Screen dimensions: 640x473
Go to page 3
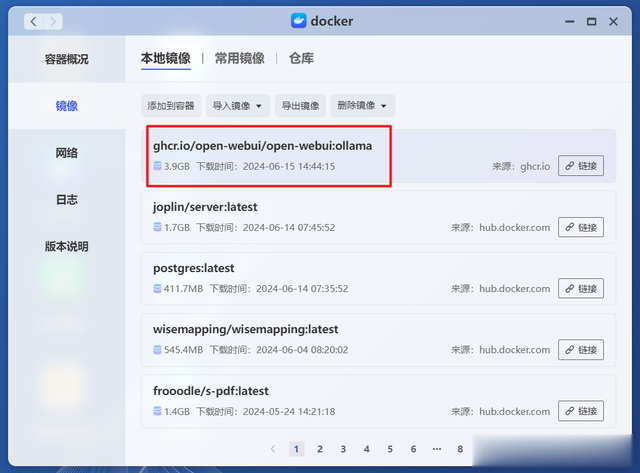click(343, 449)
